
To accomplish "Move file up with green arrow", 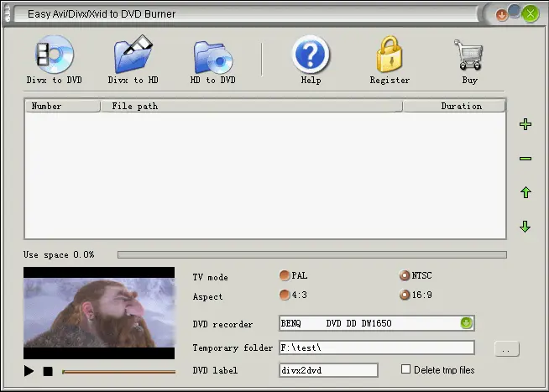I will (x=525, y=193).
